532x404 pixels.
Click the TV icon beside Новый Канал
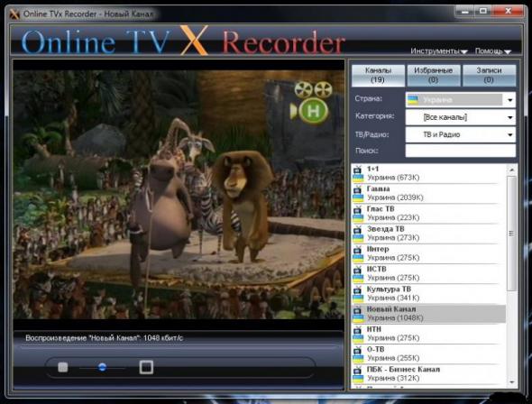point(358,309)
